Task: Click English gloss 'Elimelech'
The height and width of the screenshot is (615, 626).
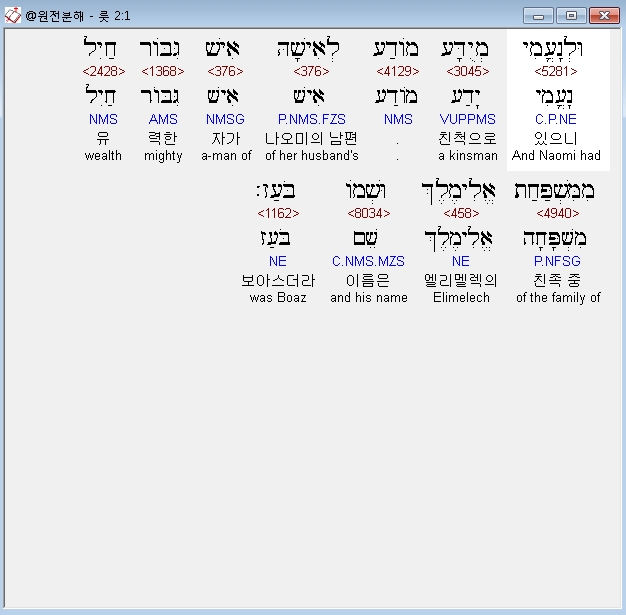Action: [x=461, y=298]
